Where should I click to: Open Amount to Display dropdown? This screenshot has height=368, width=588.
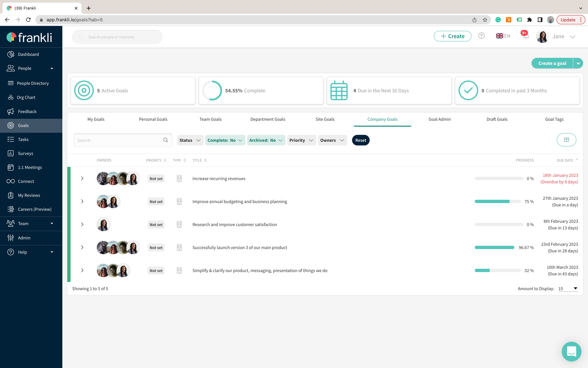568,288
